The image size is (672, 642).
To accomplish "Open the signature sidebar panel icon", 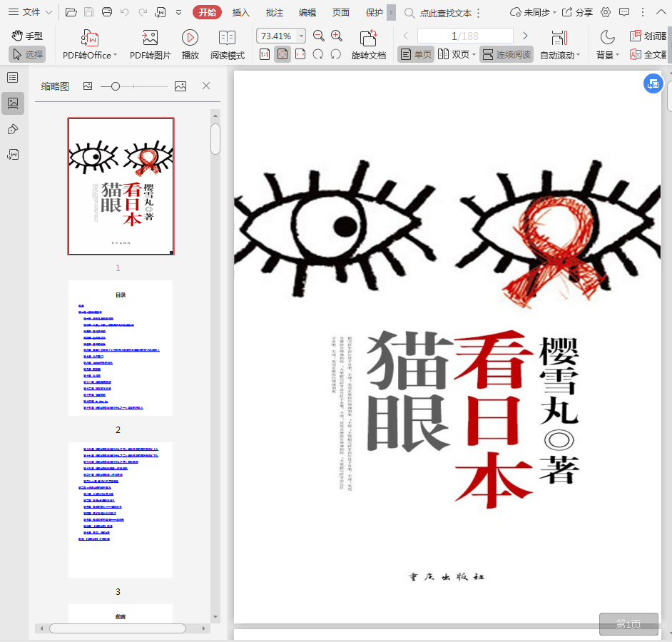I will click(x=13, y=154).
